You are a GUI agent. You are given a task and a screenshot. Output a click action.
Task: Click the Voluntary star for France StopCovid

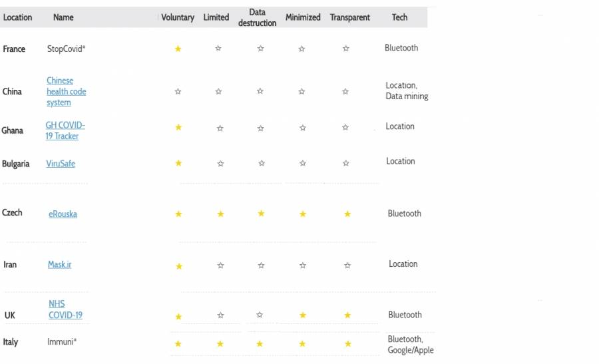[178, 49]
